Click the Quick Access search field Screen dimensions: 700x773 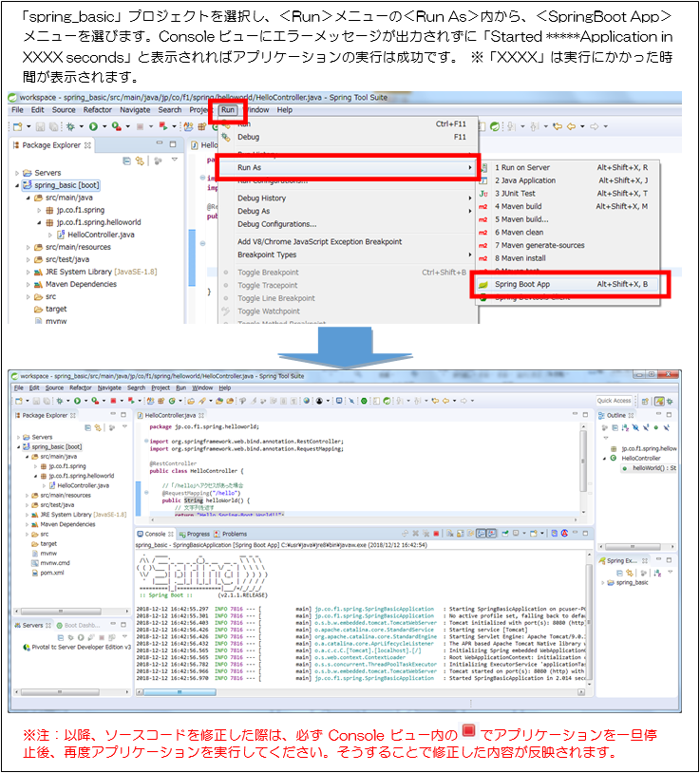(x=614, y=401)
